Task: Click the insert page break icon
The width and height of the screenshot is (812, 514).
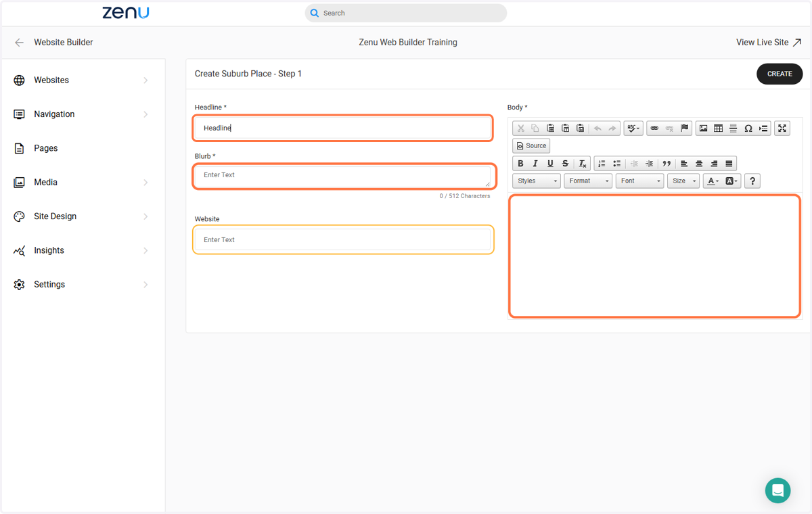Action: [763, 128]
